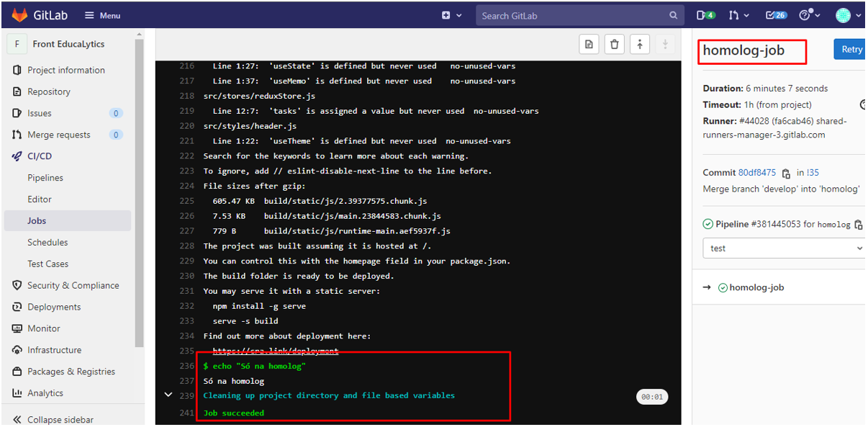868x427 pixels.
Task: Click the Packages & Registries icon
Action: 17,372
